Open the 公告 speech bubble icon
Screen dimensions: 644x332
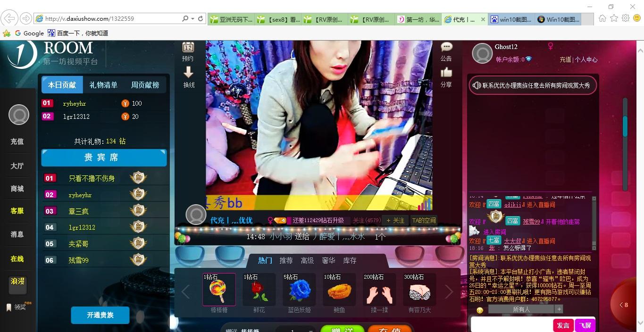(x=446, y=47)
